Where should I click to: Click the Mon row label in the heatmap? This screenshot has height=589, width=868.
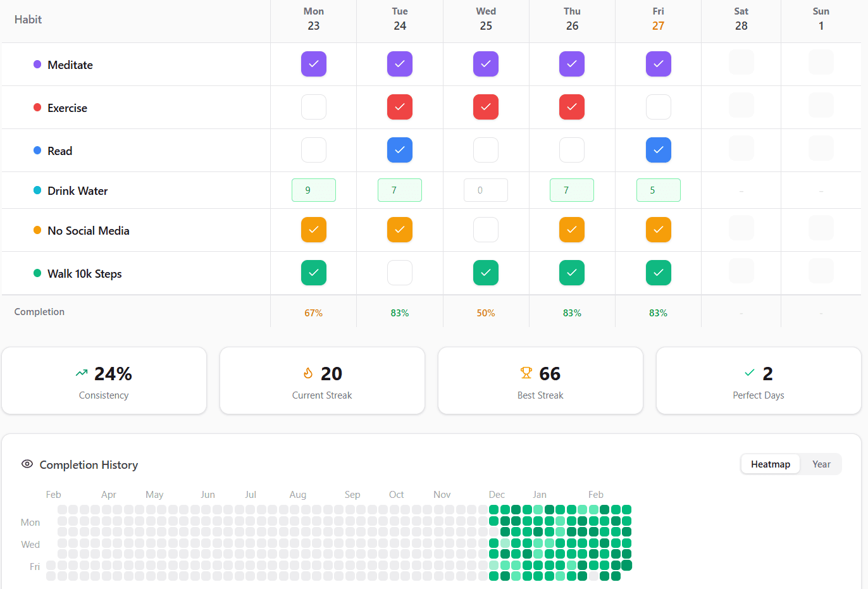click(x=30, y=522)
